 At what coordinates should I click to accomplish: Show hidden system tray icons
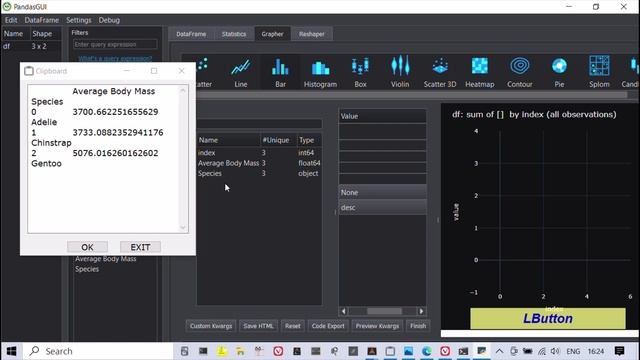click(499, 351)
